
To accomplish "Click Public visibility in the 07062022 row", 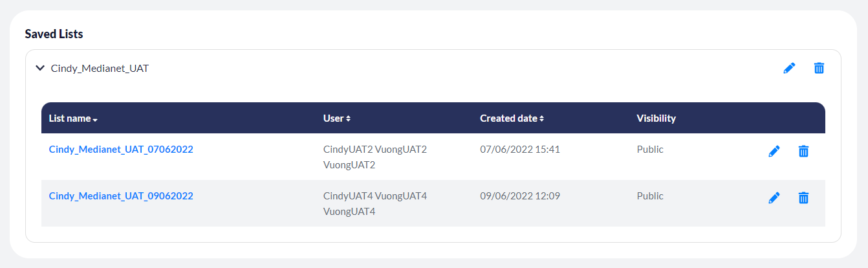I will (650, 150).
